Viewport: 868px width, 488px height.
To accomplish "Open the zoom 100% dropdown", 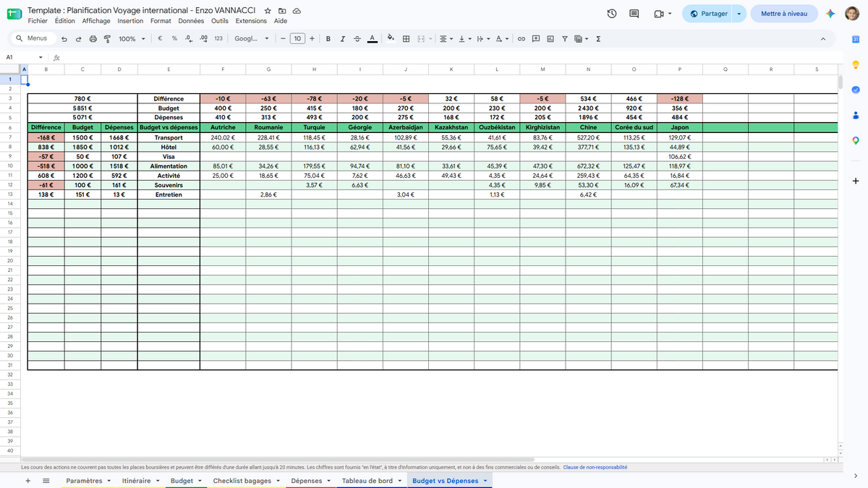I will pos(131,39).
